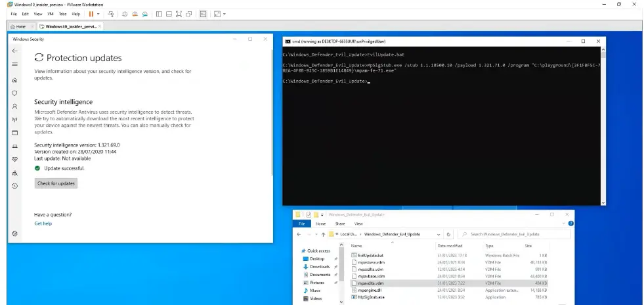Select Windows10_insider_preview VM tab
This screenshot has width=644, height=305.
[70, 26]
